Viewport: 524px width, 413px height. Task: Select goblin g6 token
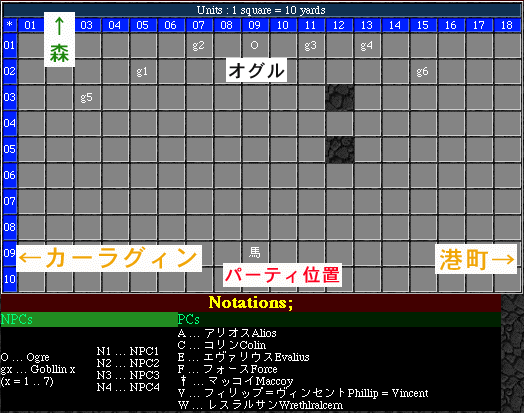422,72
